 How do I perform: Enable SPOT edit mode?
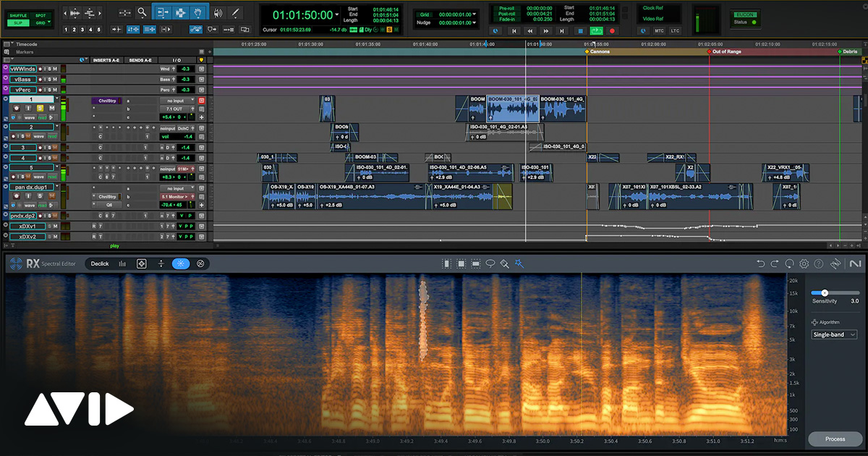[x=41, y=15]
